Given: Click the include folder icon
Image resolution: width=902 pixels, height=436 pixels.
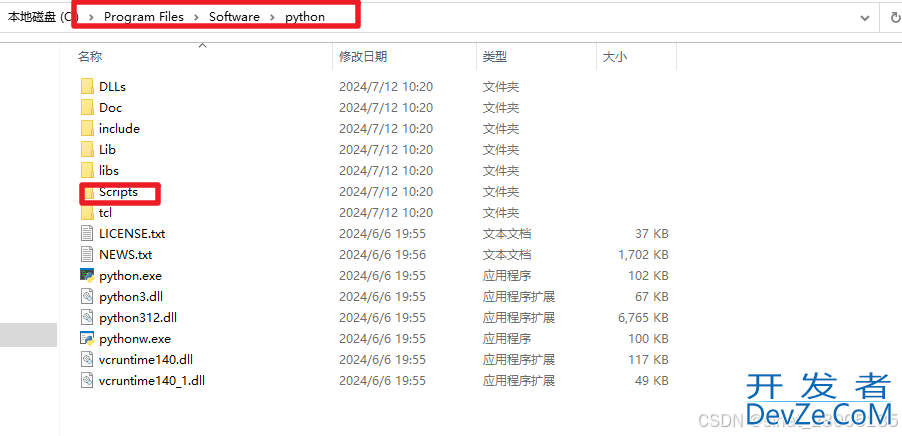Looking at the screenshot, I should click(x=87, y=129).
